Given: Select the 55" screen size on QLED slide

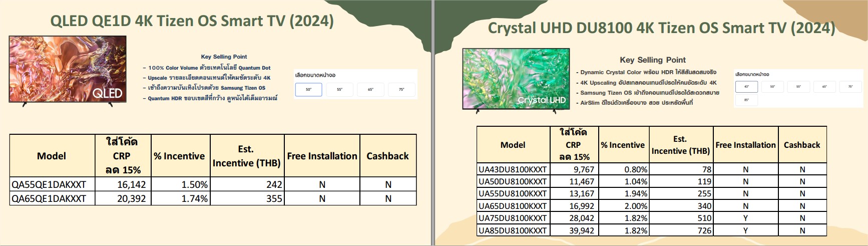Looking at the screenshot, I should [x=339, y=90].
